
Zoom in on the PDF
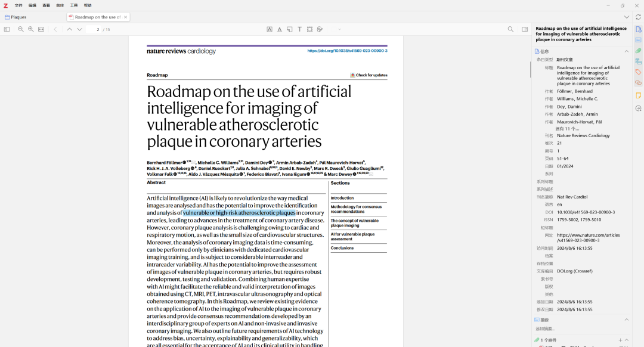tap(31, 29)
